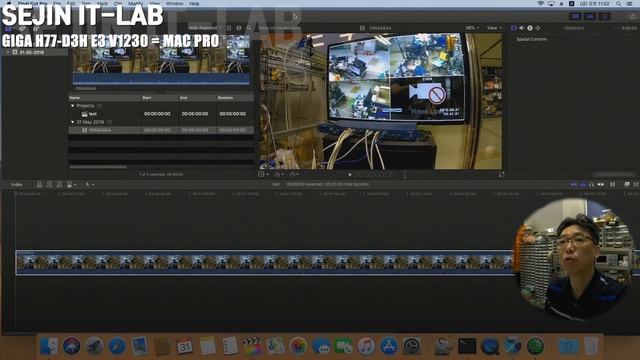Screen dimensions: 640x360
Task: Toggle the Timeline panel visibility
Action: 590,16
